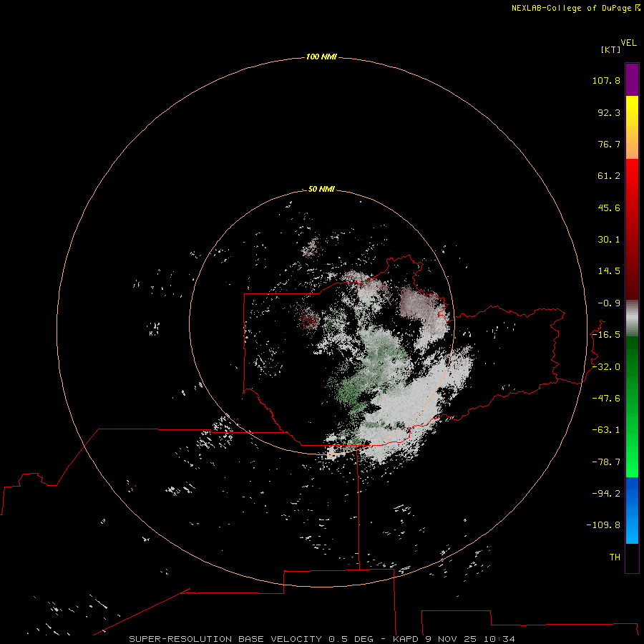Click the TH legend label
The height and width of the screenshot is (644, 644).
click(615, 557)
